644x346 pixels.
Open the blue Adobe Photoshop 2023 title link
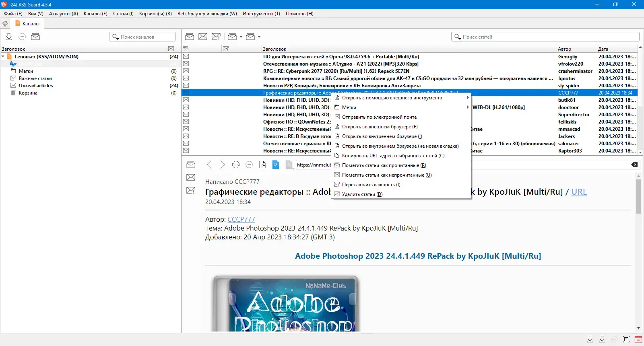[418, 256]
